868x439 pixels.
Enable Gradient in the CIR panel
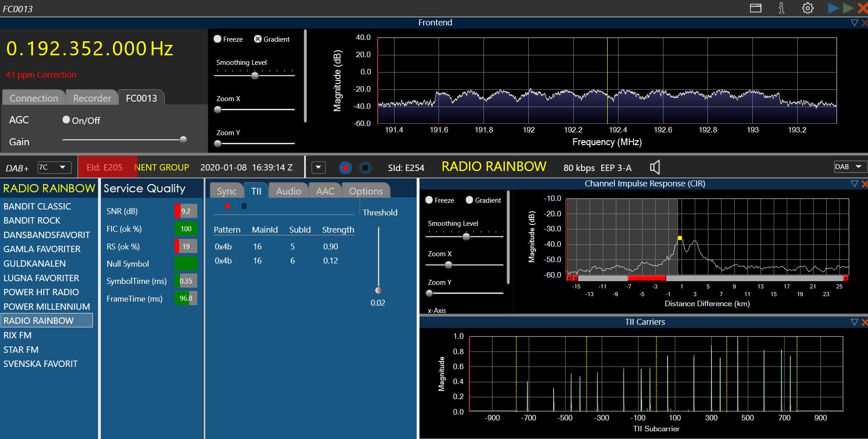coord(469,200)
